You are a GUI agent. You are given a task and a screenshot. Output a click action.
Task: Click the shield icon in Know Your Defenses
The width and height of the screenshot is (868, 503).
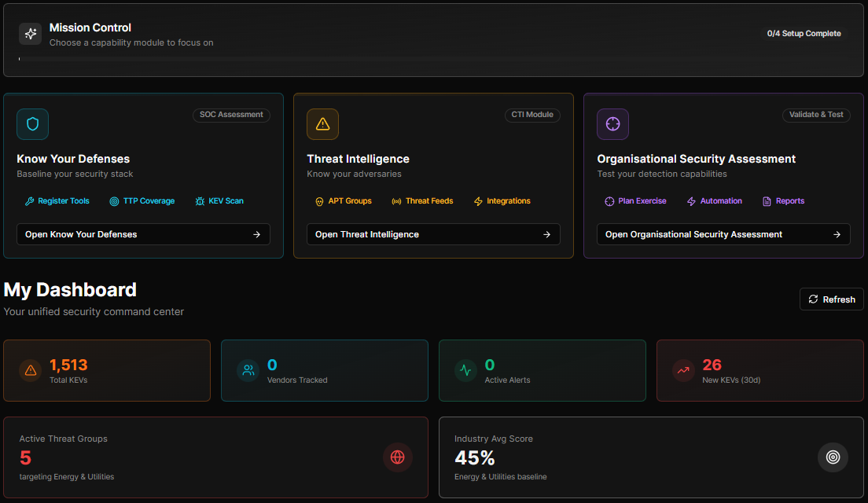[x=32, y=124]
